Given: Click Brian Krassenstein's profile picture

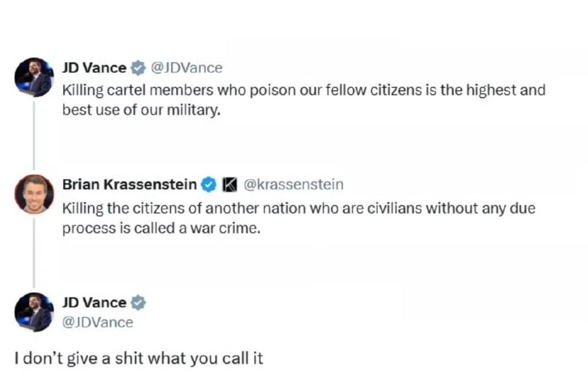Looking at the screenshot, I should coord(34,194).
